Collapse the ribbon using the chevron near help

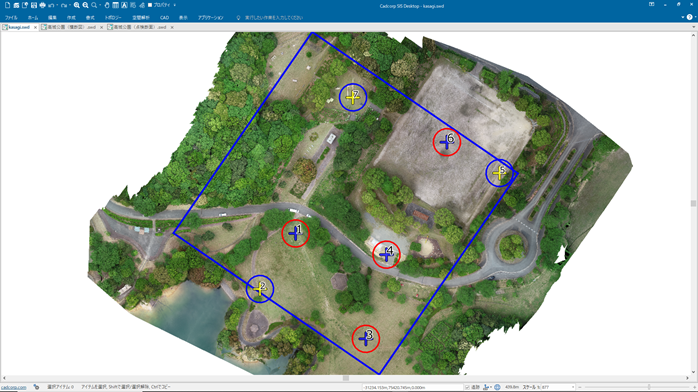[x=683, y=17]
